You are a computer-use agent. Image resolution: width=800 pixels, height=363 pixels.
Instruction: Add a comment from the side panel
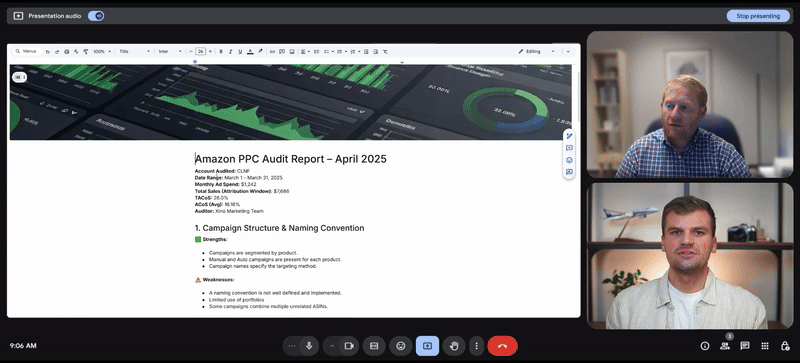point(569,148)
